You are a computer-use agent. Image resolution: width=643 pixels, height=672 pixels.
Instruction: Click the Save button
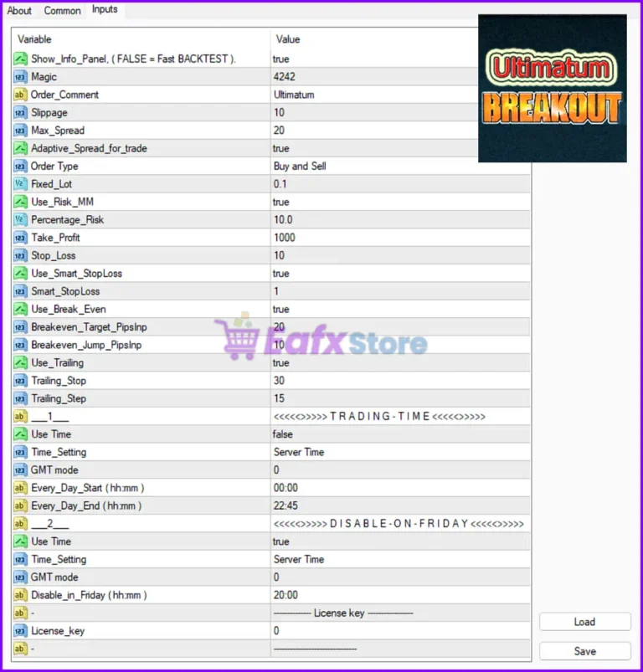(584, 651)
